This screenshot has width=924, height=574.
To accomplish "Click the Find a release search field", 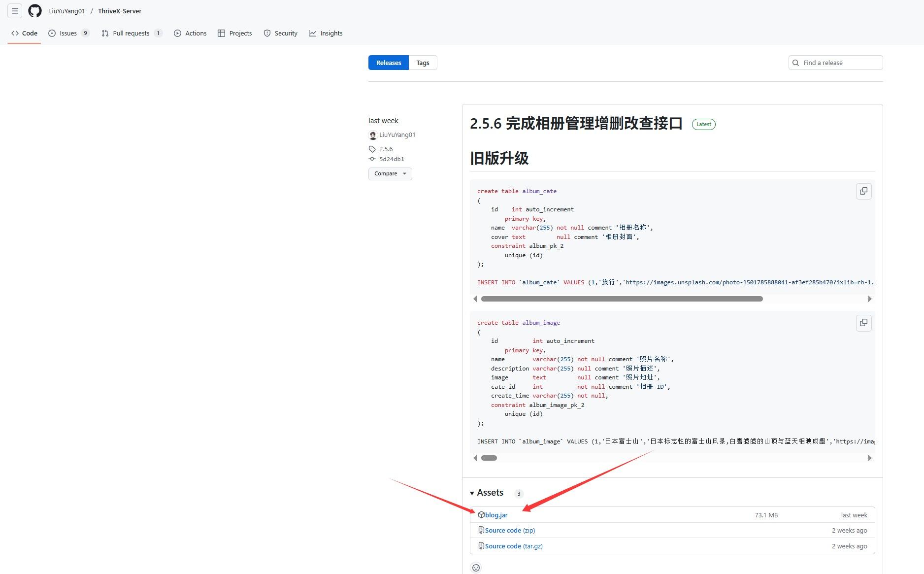I will (x=840, y=63).
